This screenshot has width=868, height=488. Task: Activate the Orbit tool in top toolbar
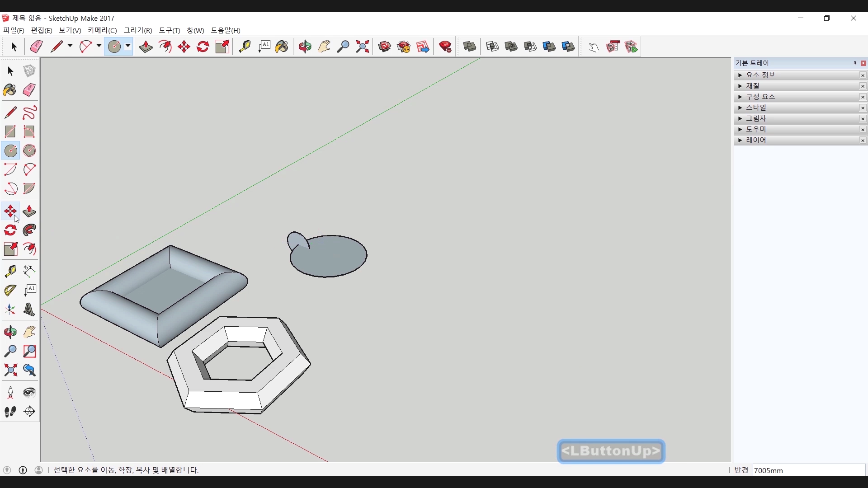click(305, 47)
